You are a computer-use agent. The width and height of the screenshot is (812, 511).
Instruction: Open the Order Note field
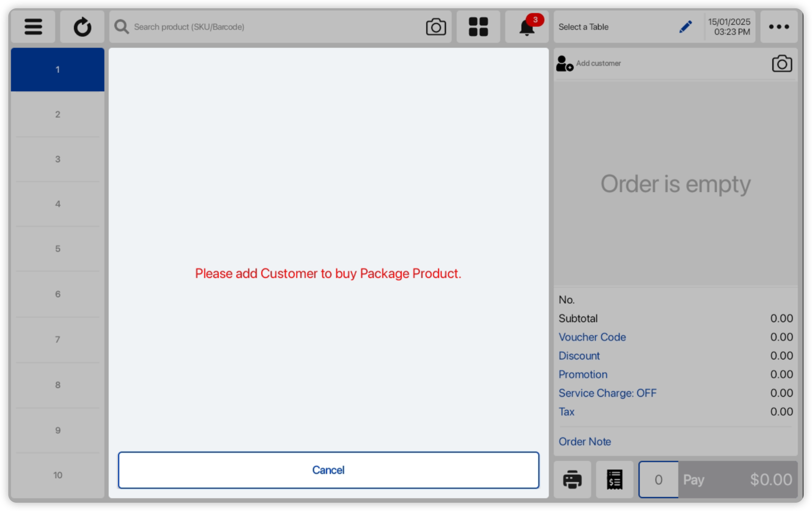pyautogui.click(x=584, y=441)
